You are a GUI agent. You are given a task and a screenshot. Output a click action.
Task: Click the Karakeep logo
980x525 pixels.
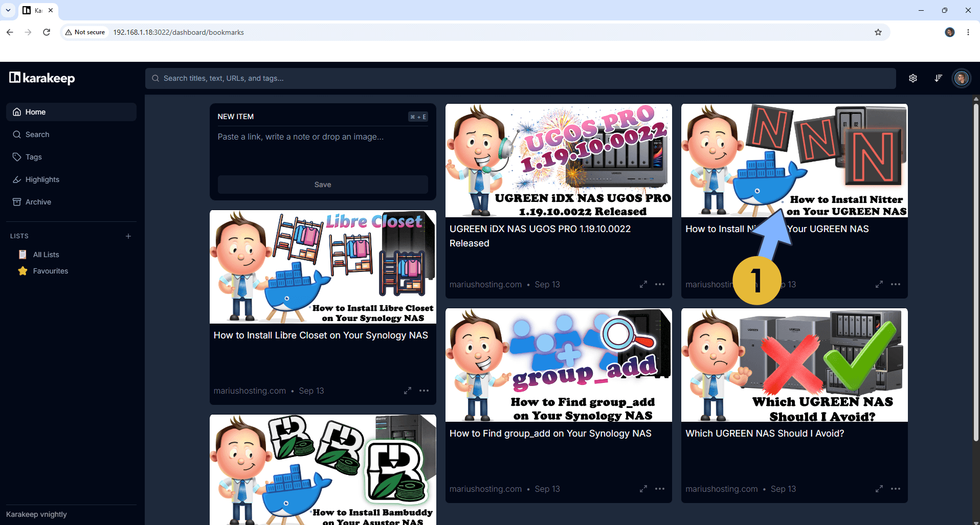coord(42,78)
